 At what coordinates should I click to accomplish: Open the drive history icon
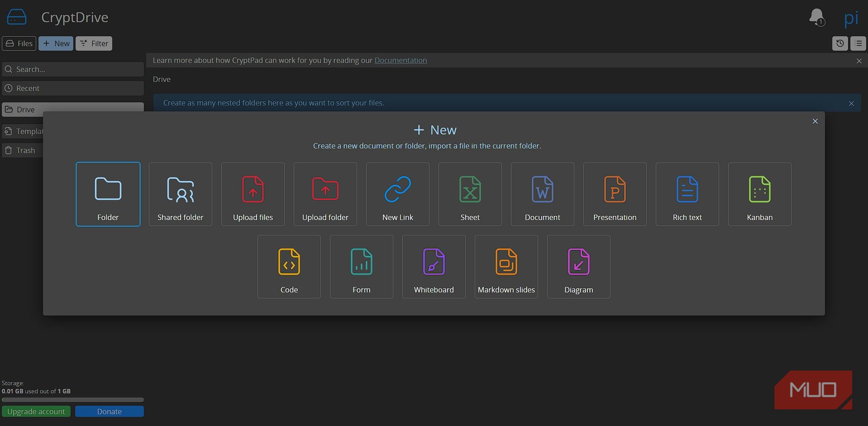click(x=840, y=43)
